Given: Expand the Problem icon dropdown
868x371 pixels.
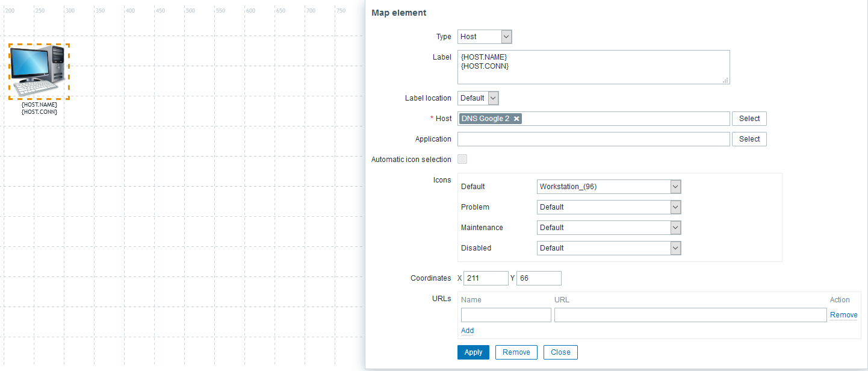Looking at the screenshot, I should (609, 207).
